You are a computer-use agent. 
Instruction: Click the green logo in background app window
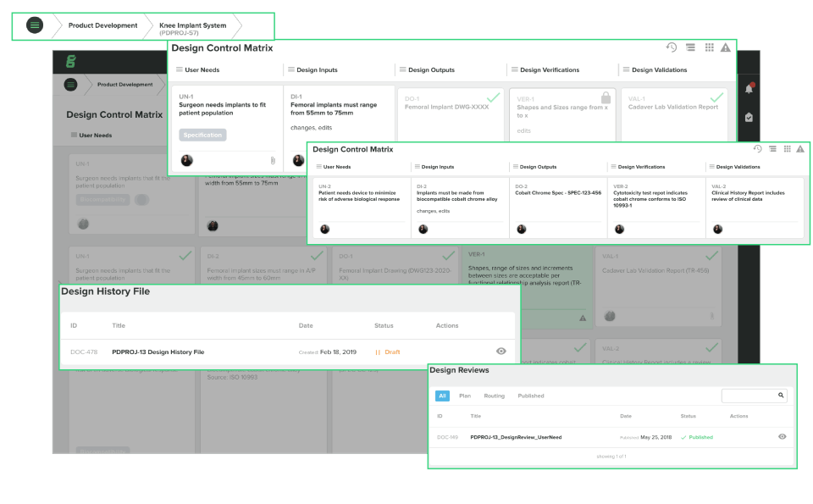pos(71,62)
